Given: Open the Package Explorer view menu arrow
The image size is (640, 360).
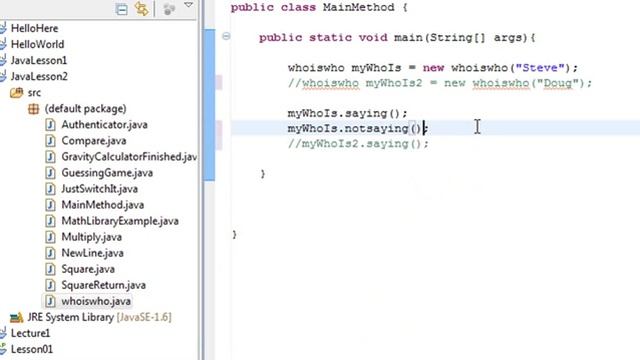Looking at the screenshot, I should tap(188, 5).
